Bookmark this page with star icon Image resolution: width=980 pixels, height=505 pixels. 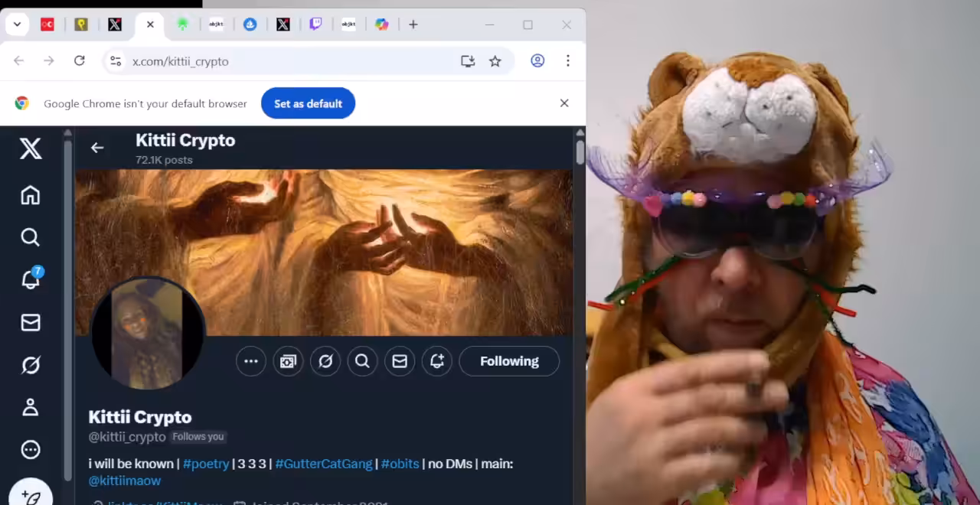pos(495,61)
